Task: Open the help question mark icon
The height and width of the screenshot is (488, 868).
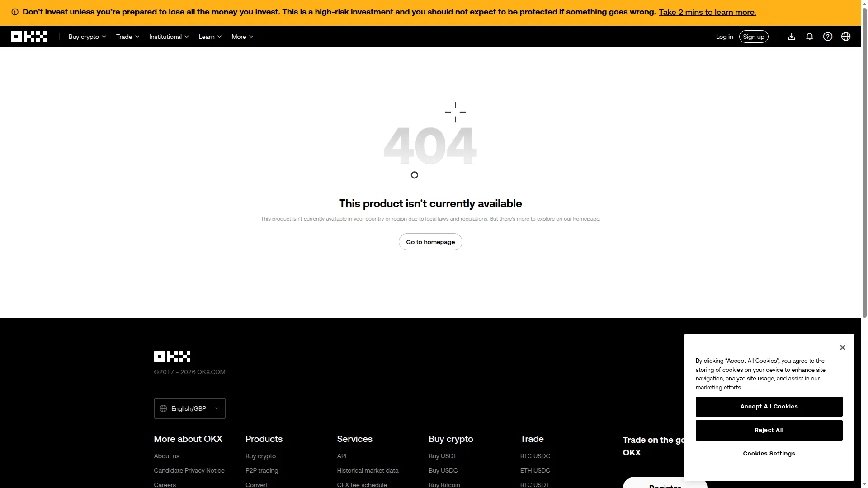Action: pyautogui.click(x=827, y=37)
